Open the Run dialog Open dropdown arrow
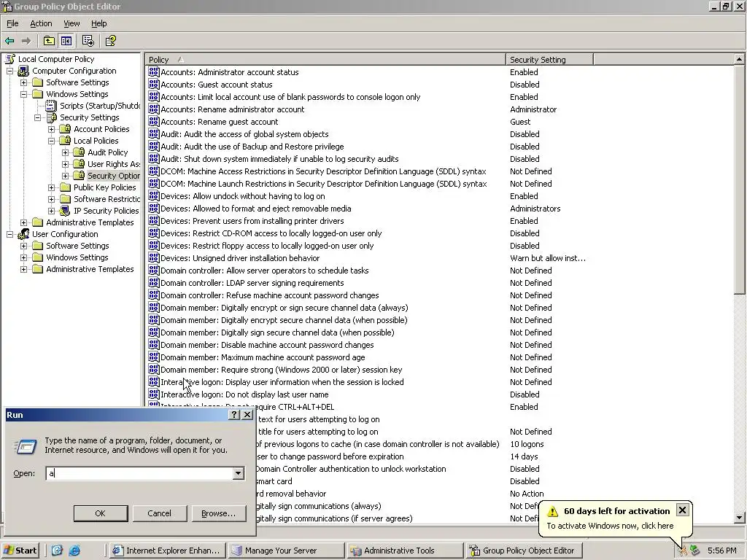 tap(238, 473)
